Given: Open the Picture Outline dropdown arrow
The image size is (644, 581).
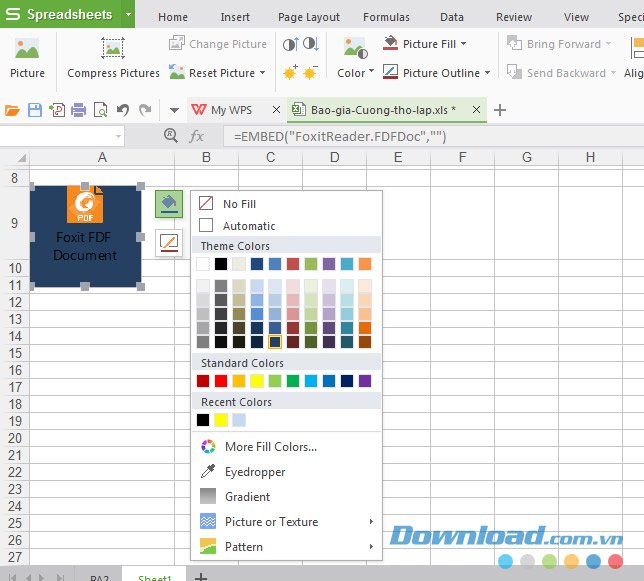Looking at the screenshot, I should coord(487,73).
